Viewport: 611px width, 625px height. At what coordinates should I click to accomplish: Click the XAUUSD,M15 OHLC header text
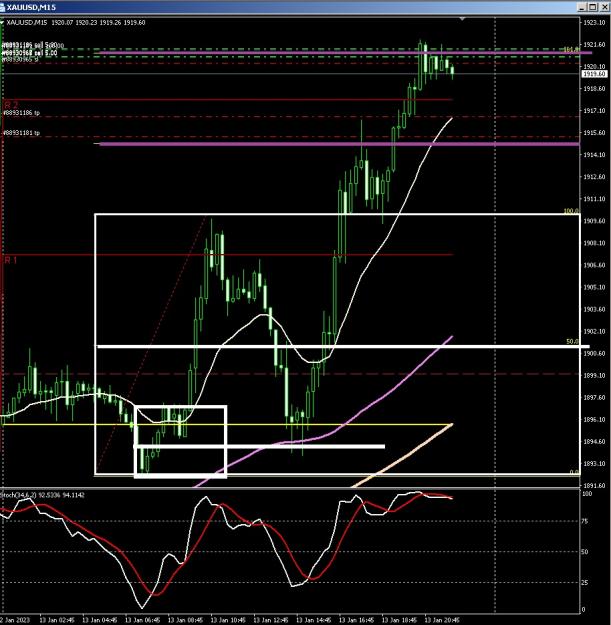pos(76,23)
